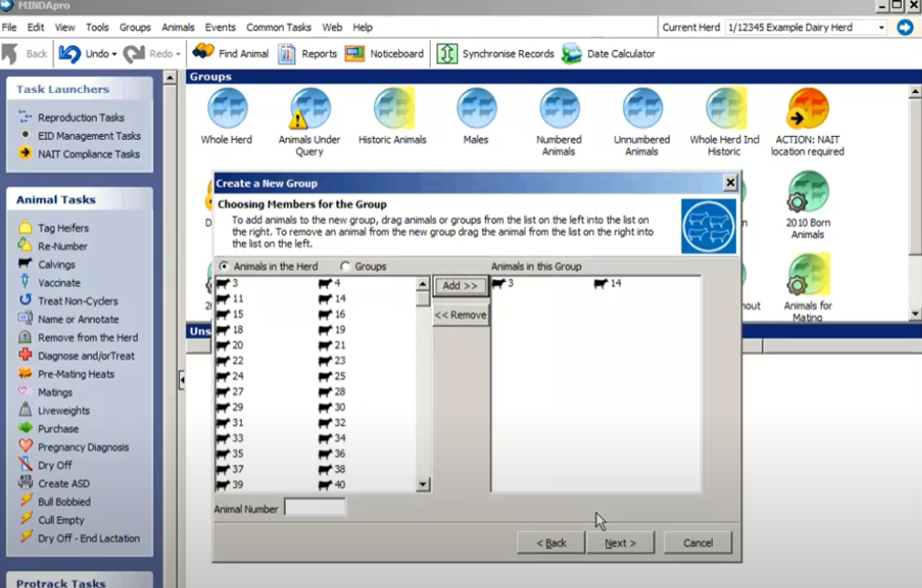Click Synchronise Records in toolbar

(495, 54)
